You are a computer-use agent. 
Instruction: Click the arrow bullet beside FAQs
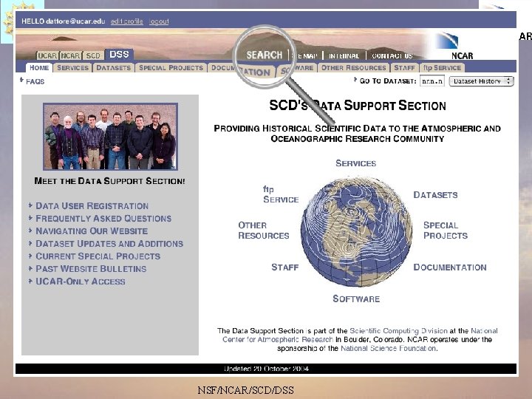(x=21, y=80)
